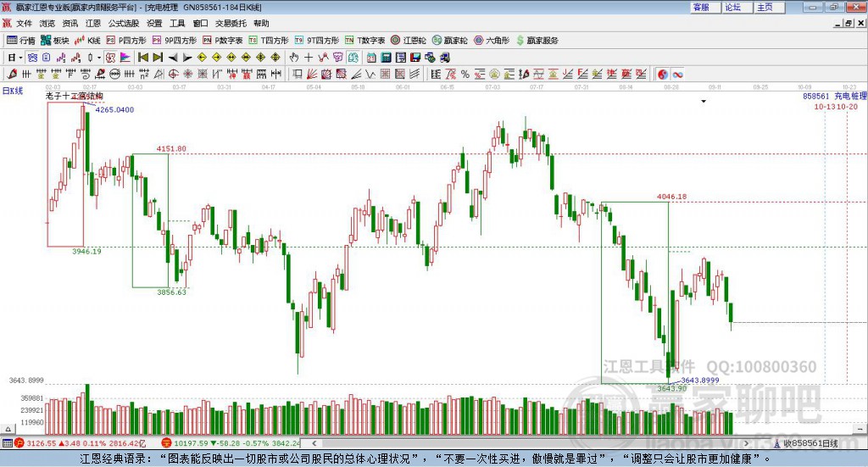Jump to last bar with the skip-to-end arrow

tap(158, 58)
